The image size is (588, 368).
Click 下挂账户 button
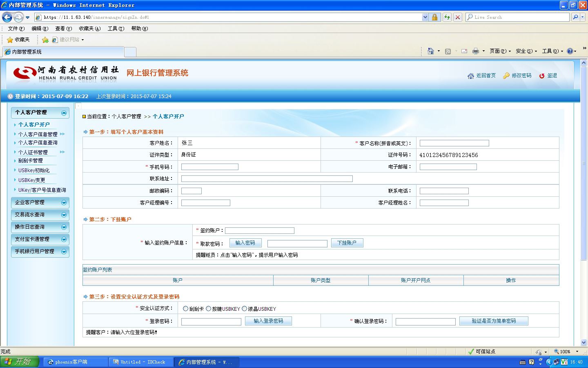coord(347,243)
